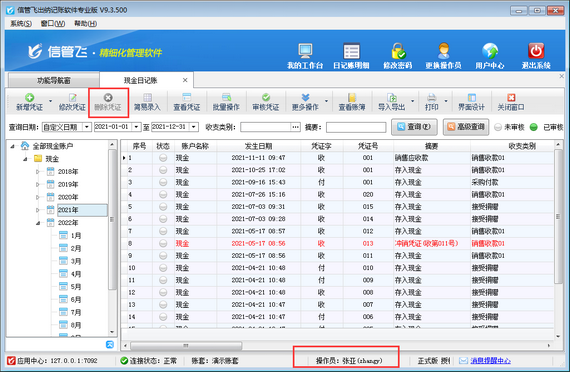Viewport: 570px width, 372px height.
Task: Click the 高级查询 button
Action: (x=466, y=127)
